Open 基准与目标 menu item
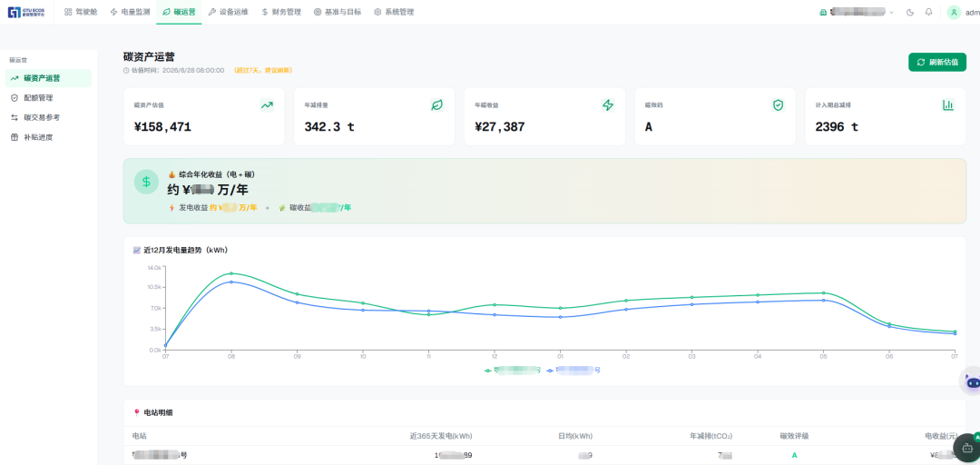 pyautogui.click(x=338, y=12)
